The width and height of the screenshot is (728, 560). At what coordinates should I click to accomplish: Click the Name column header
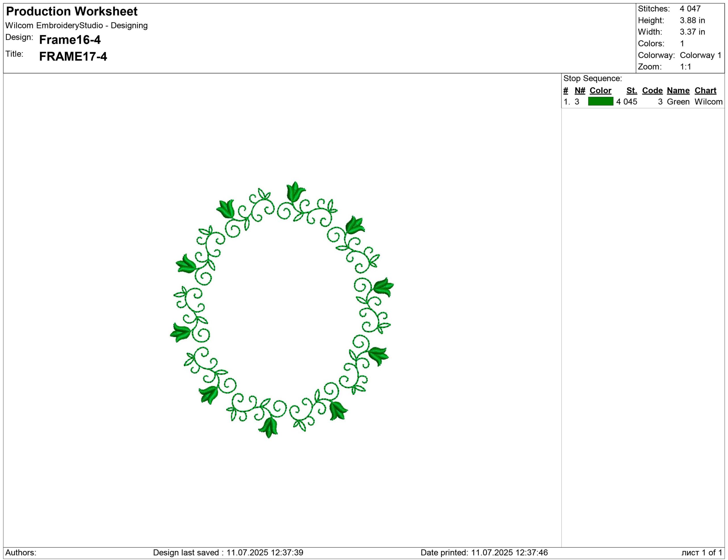pos(678,91)
